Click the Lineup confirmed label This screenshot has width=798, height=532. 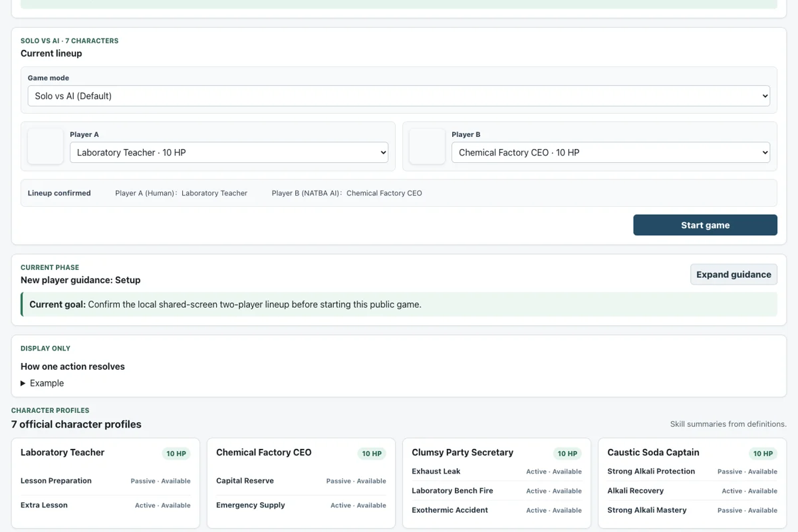coord(59,193)
